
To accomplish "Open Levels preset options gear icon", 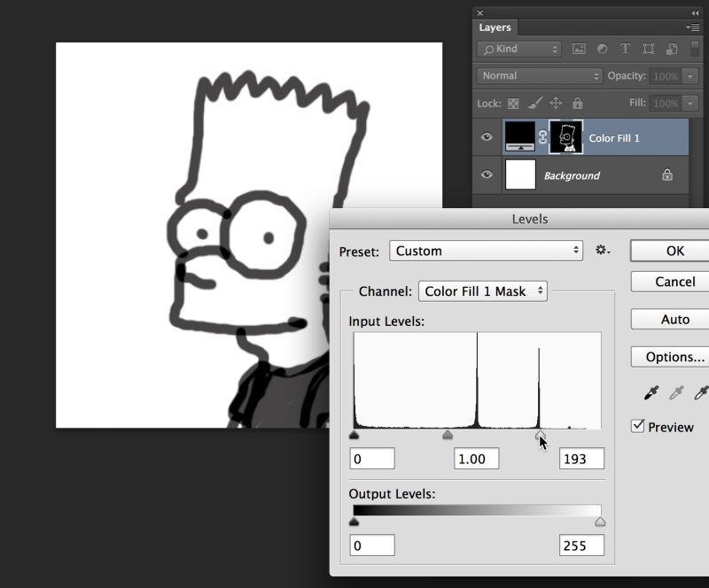I will tap(603, 250).
